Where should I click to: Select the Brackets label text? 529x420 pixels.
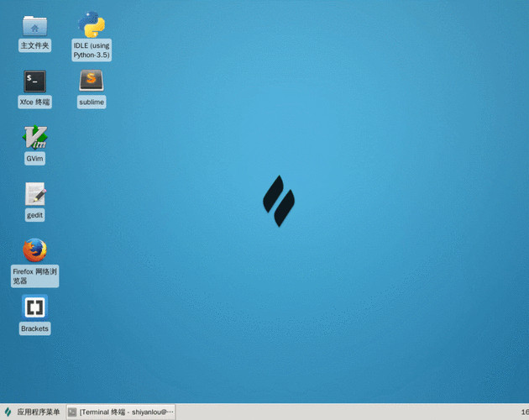34,328
